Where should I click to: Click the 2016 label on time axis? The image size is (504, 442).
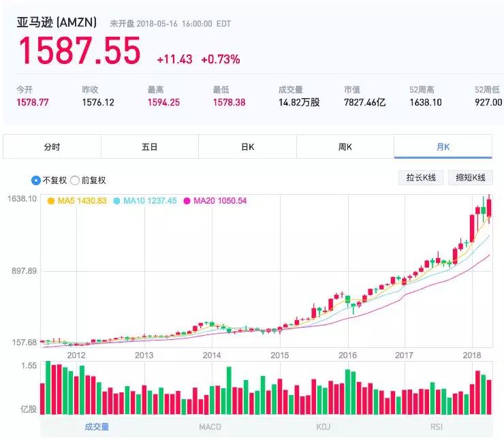tap(347, 355)
